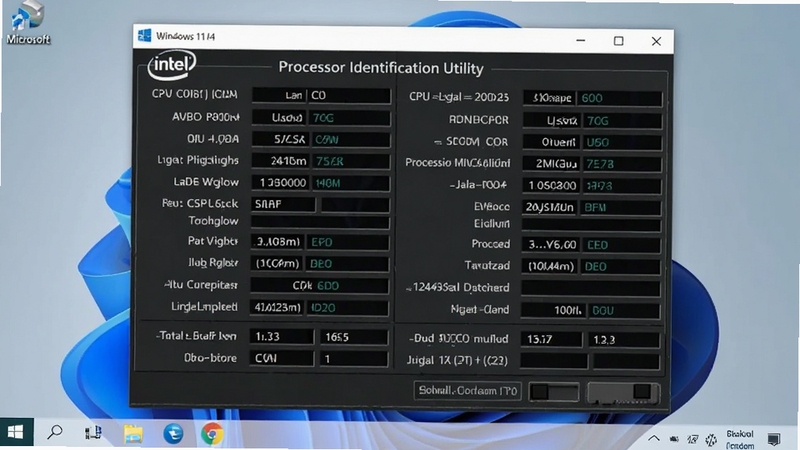The width and height of the screenshot is (800, 450).
Task: Click the "C0/N" field in the Obo-btore row
Action: click(282, 359)
